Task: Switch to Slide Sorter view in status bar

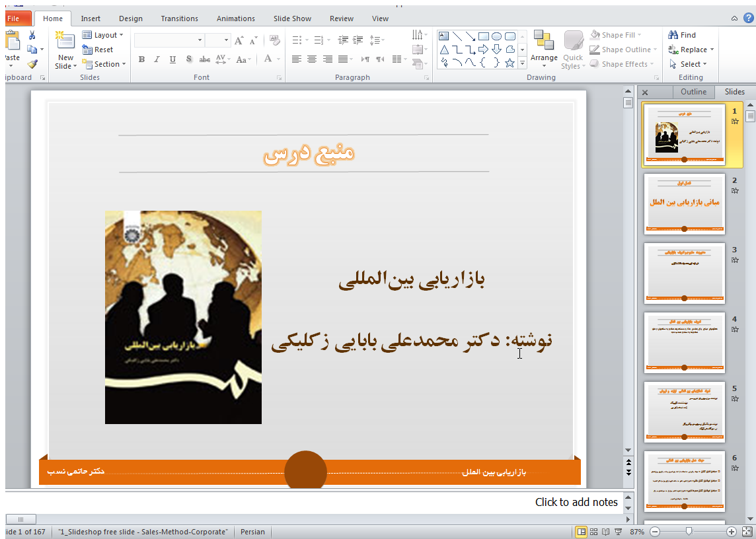Action: 593,532
